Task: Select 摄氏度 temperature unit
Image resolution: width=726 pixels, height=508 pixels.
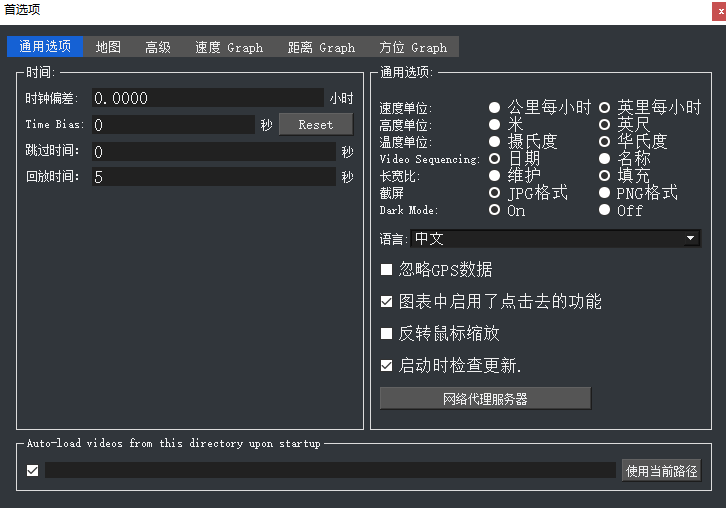Action: point(523,141)
